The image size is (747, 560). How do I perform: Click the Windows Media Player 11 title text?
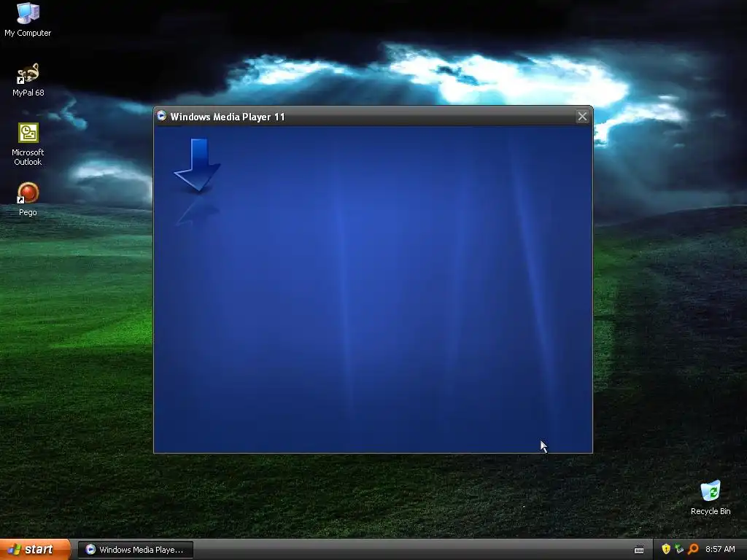228,117
